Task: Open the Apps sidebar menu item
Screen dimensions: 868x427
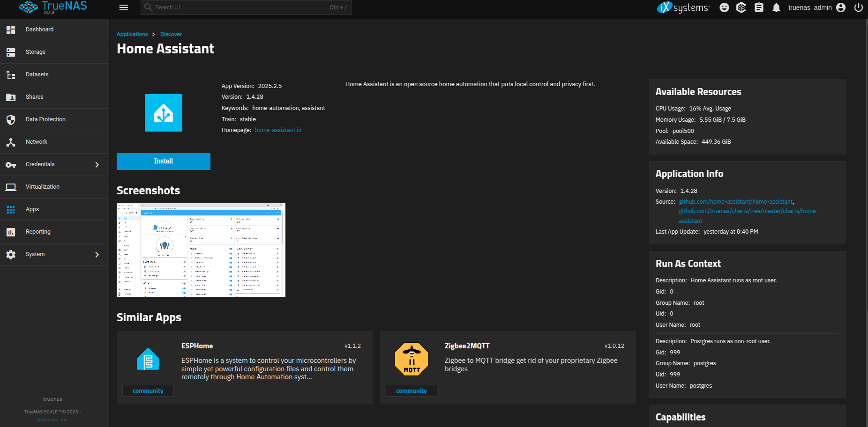Action: coord(32,209)
